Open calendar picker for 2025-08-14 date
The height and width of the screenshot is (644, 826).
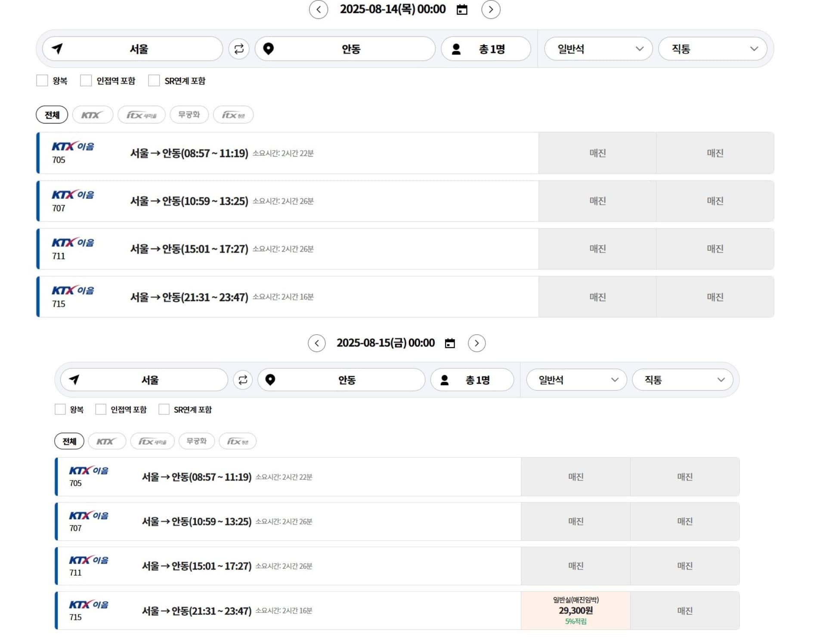pyautogui.click(x=461, y=9)
